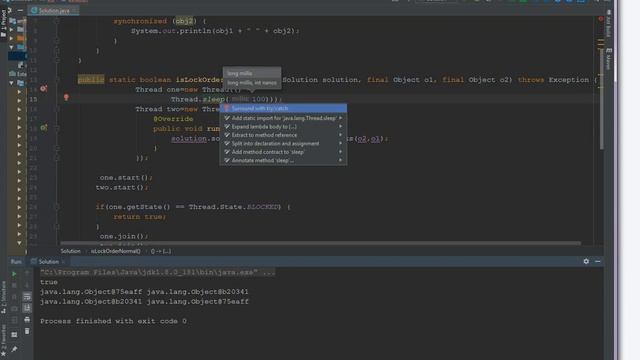Click the restore layout icon above the pin
This screenshot has width=640, height=360.
tap(14, 335)
